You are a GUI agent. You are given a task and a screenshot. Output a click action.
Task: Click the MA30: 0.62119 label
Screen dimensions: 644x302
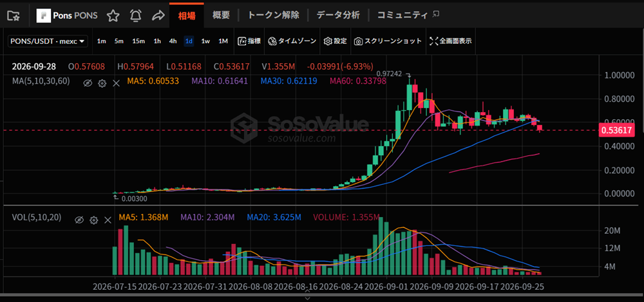(289, 81)
